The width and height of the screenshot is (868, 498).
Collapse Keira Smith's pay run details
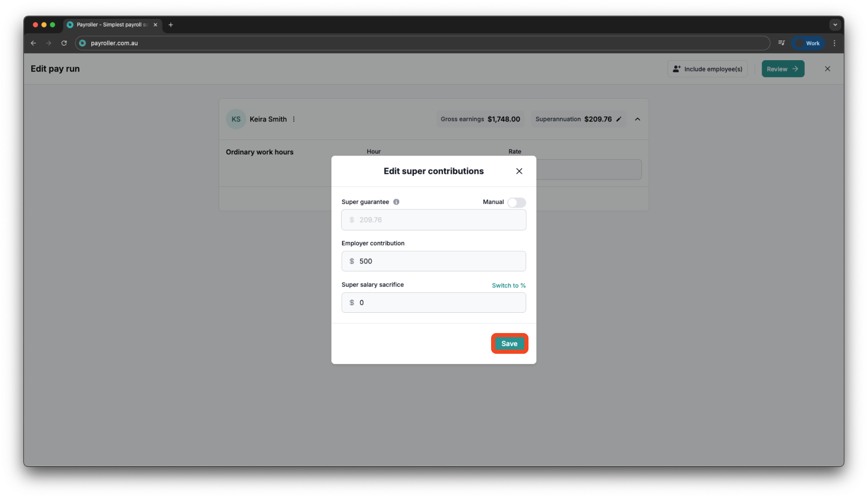pos(638,119)
